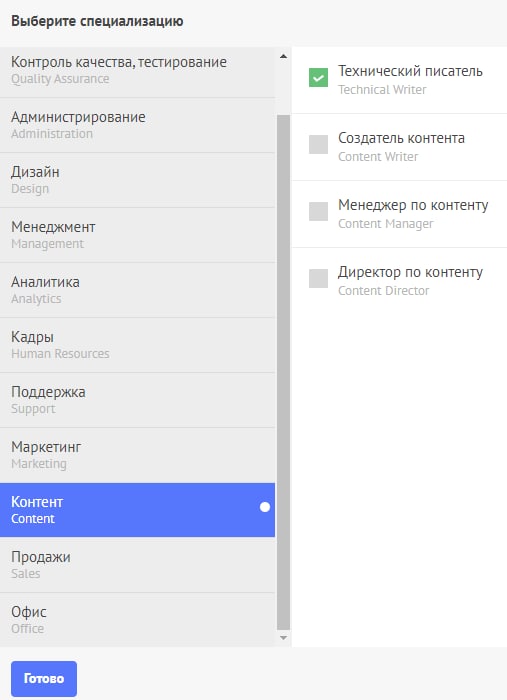Click the Technical Writer subtitle text
Screen dimensions: 507x700
point(382,90)
